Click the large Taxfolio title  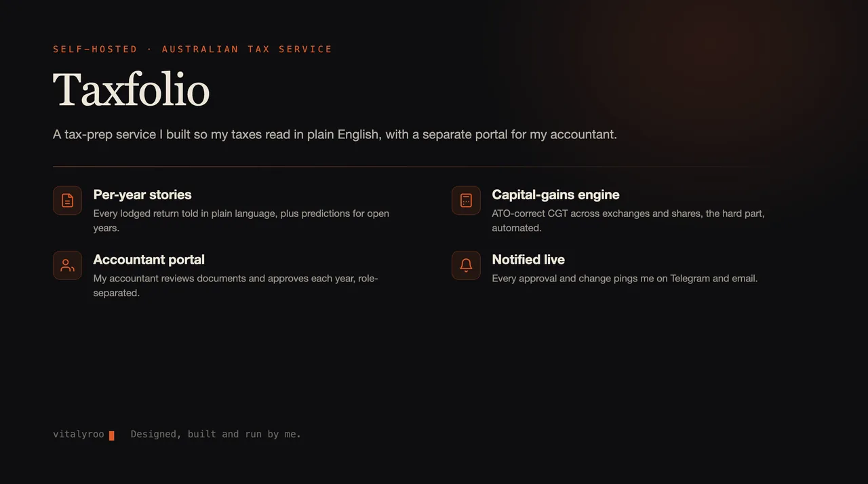tap(132, 89)
